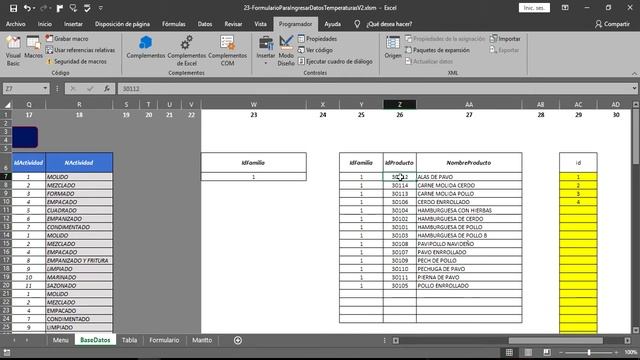The height and width of the screenshot is (360, 640).
Task: Open the Datos ribbon tab
Action: click(204, 24)
